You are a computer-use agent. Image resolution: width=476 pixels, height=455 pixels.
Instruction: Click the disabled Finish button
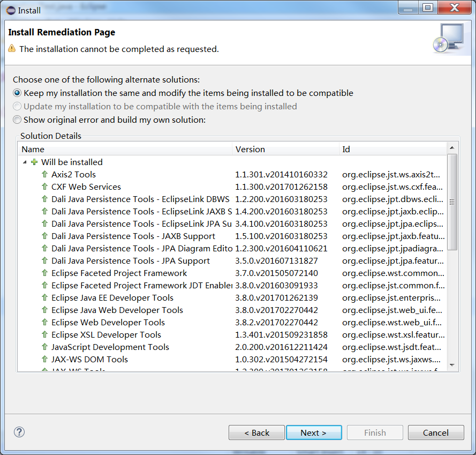coord(375,432)
